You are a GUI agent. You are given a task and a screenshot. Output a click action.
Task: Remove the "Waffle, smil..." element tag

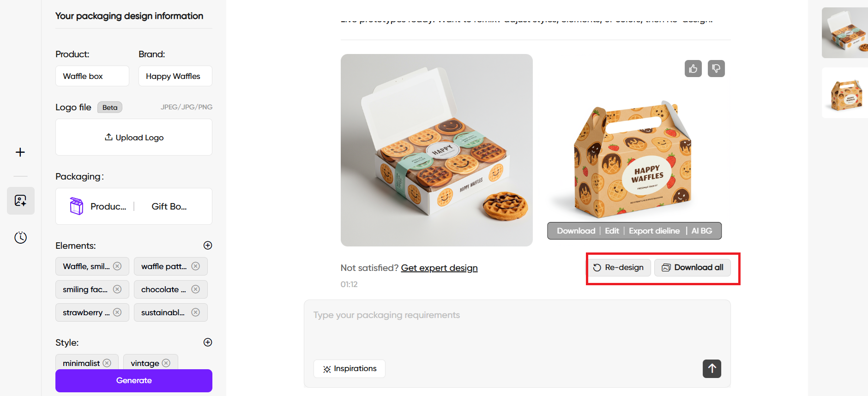pos(117,266)
